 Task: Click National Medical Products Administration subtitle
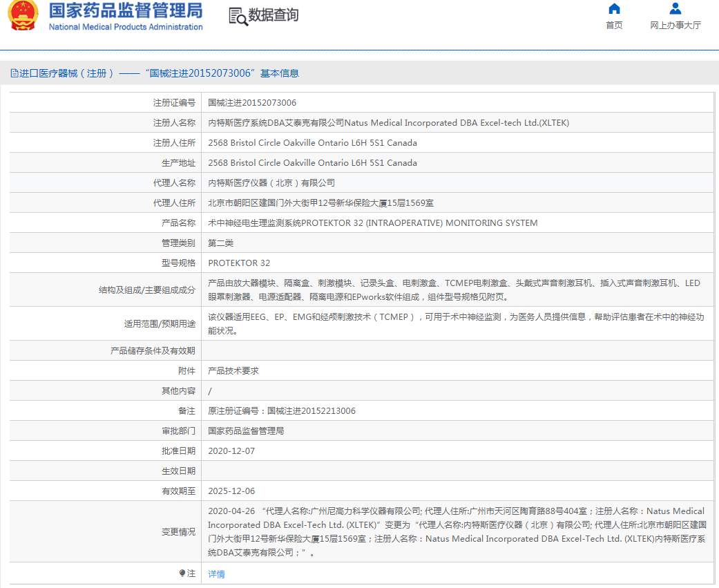pos(126,27)
